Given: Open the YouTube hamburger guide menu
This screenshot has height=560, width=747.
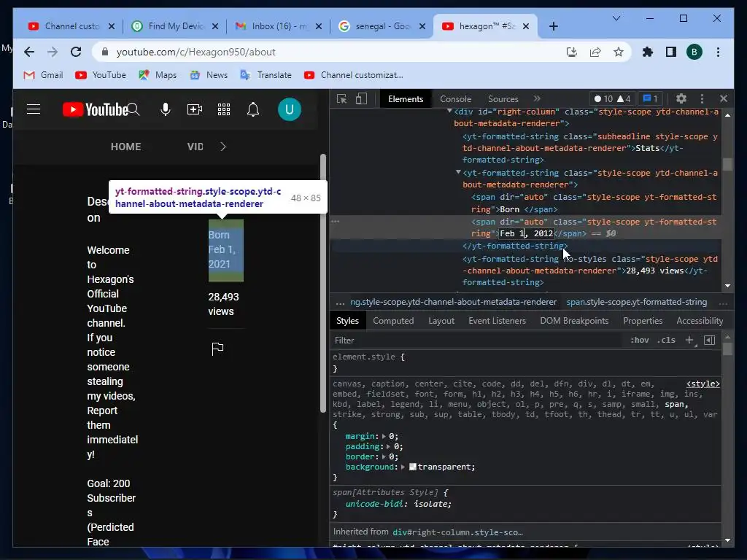Looking at the screenshot, I should click(34, 109).
